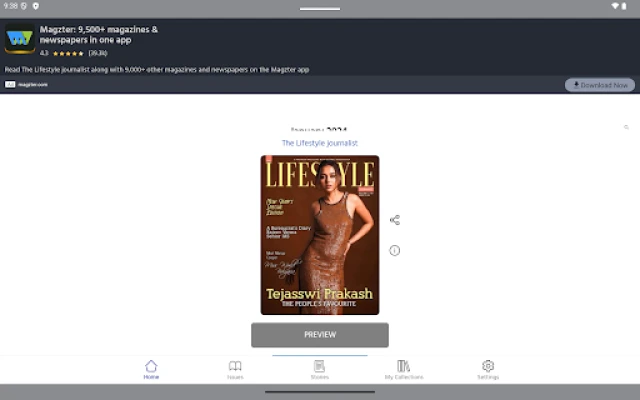Open Settings from the bottom bar
Image resolution: width=640 pixels, height=400 pixels.
tap(488, 369)
